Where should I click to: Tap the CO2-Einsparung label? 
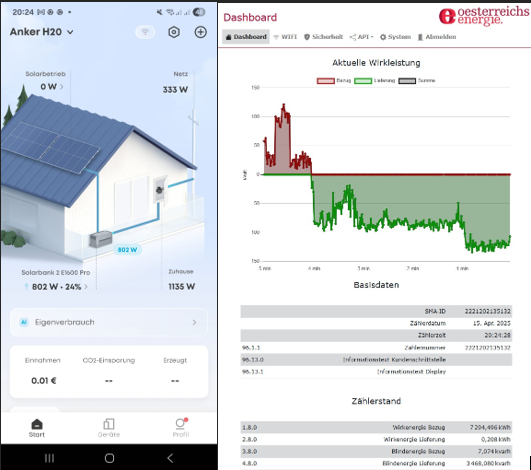[x=109, y=360]
